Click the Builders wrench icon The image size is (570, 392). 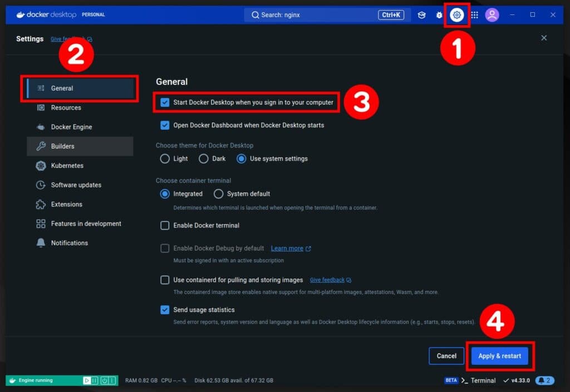(41, 146)
